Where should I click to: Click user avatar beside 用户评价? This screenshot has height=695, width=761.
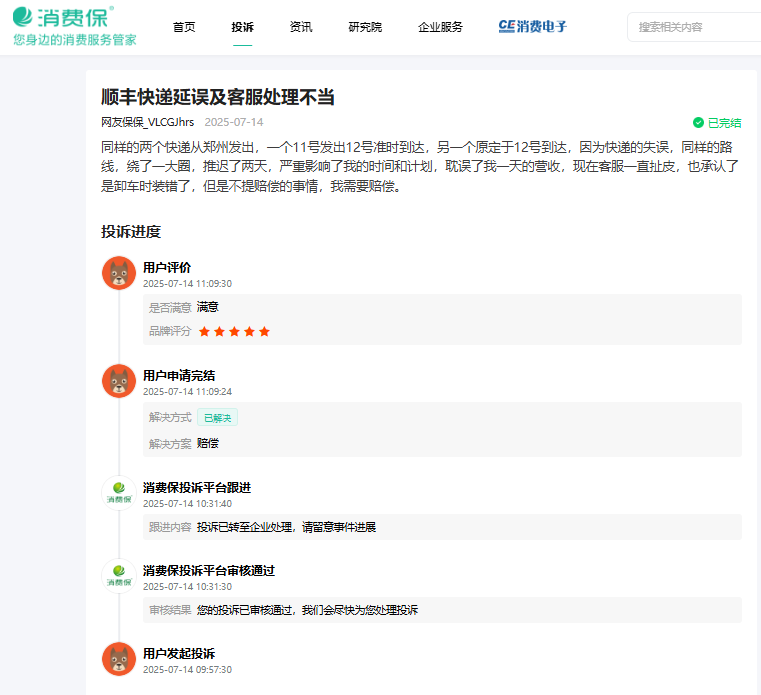(x=119, y=273)
